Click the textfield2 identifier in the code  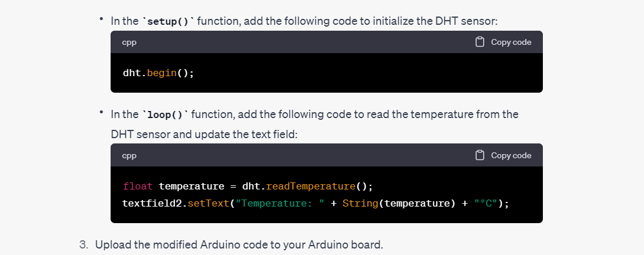tap(152, 203)
